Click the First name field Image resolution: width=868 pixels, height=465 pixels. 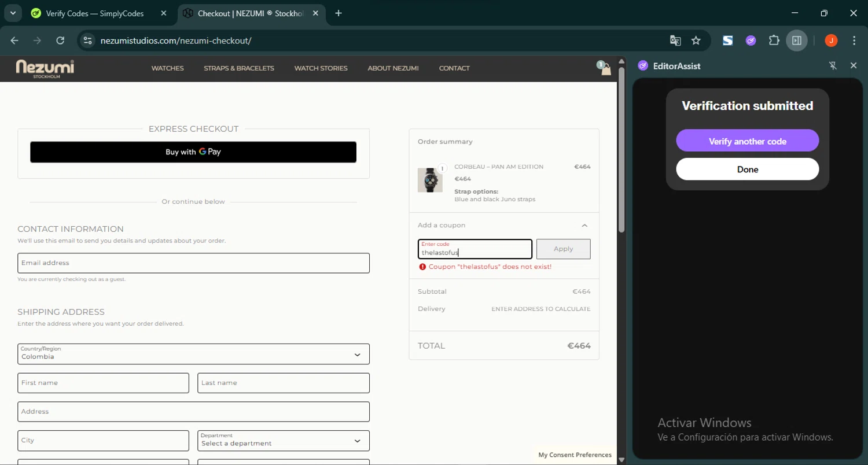tap(103, 383)
